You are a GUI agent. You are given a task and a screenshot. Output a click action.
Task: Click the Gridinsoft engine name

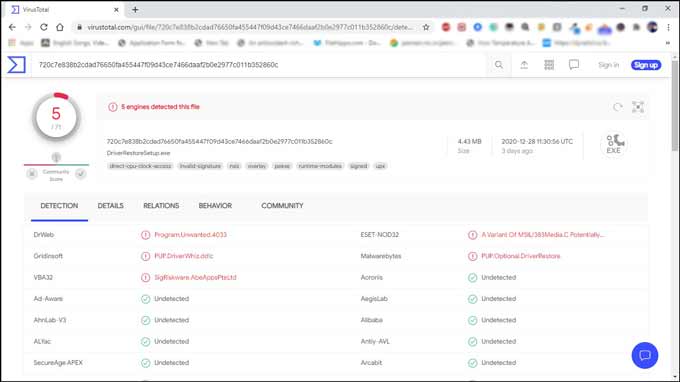tap(48, 256)
